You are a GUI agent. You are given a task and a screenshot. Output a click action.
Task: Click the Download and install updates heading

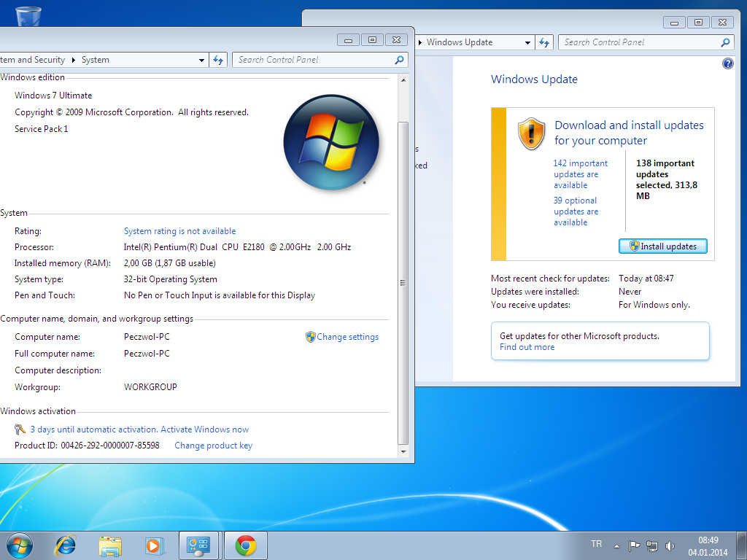(x=629, y=133)
